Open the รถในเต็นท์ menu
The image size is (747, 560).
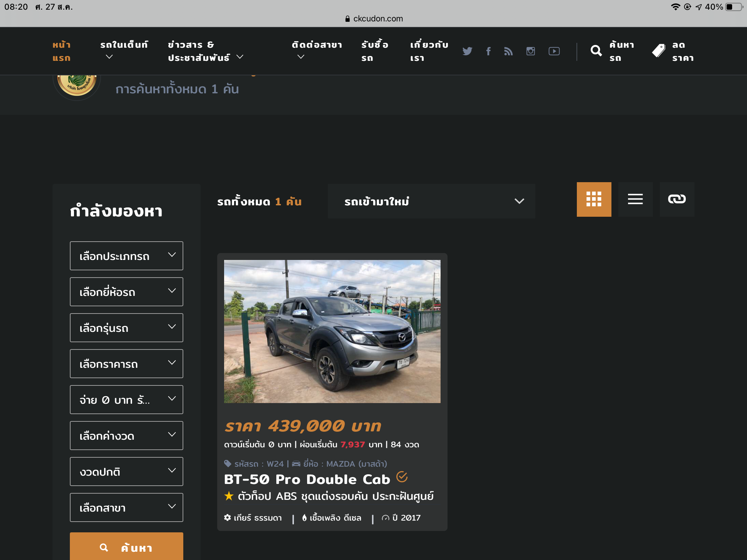124,45
